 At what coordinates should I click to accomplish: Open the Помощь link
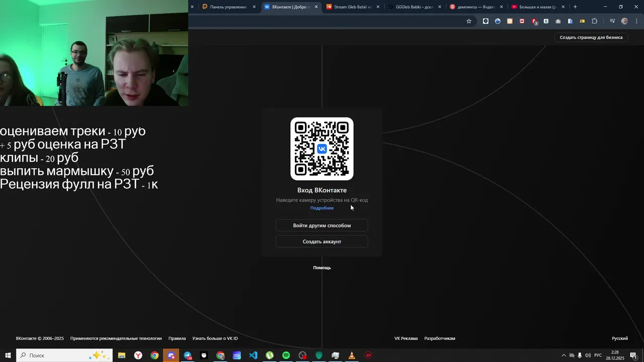click(x=322, y=267)
